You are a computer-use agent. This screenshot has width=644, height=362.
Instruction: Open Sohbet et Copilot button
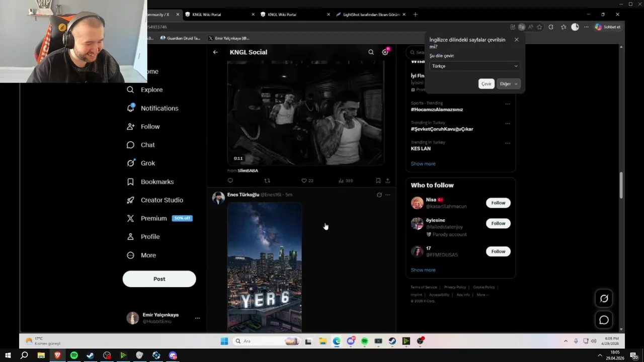click(x=608, y=27)
